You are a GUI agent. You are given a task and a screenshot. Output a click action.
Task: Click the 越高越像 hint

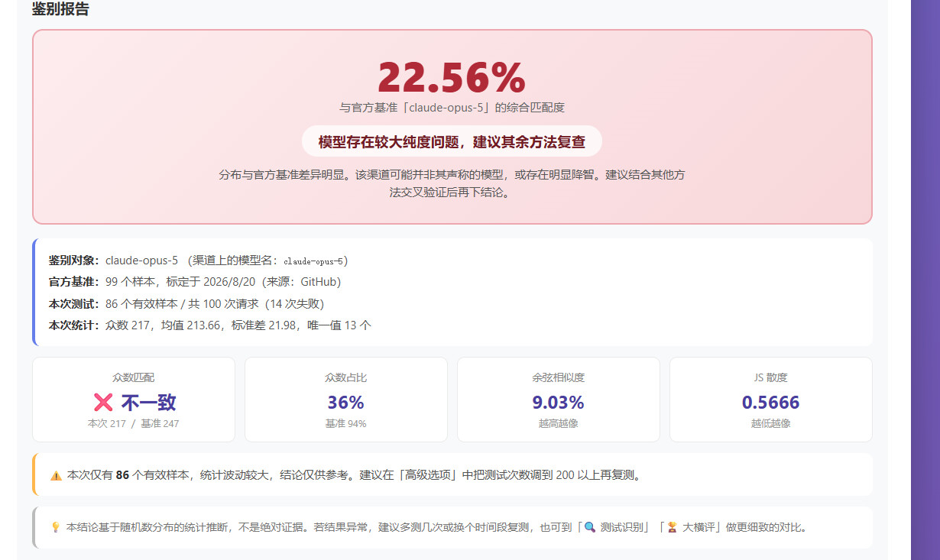point(558,423)
